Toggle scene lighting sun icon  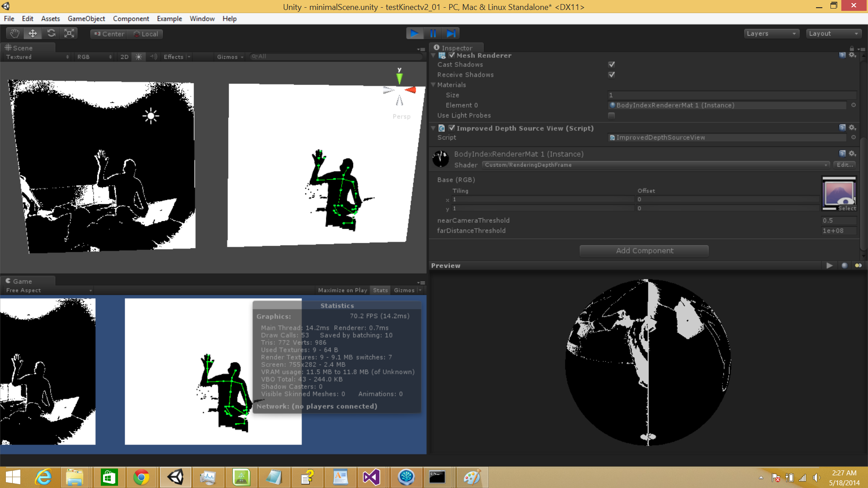pos(139,57)
